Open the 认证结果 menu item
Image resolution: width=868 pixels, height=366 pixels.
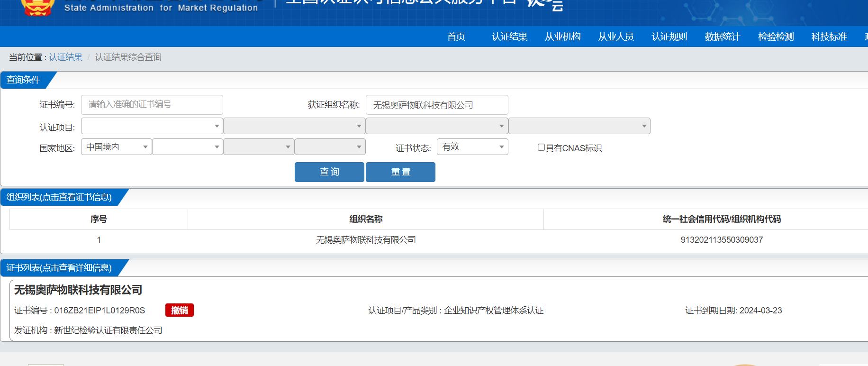[509, 37]
